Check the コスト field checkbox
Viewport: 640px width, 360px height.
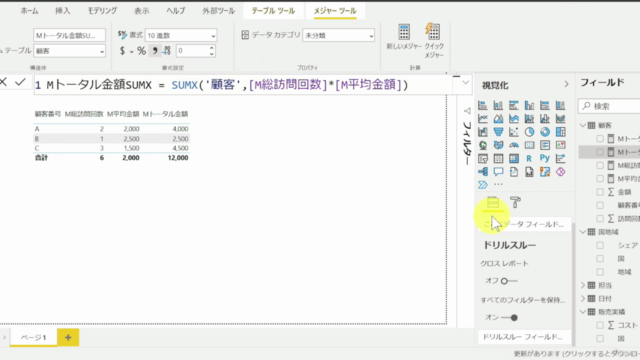600,325
